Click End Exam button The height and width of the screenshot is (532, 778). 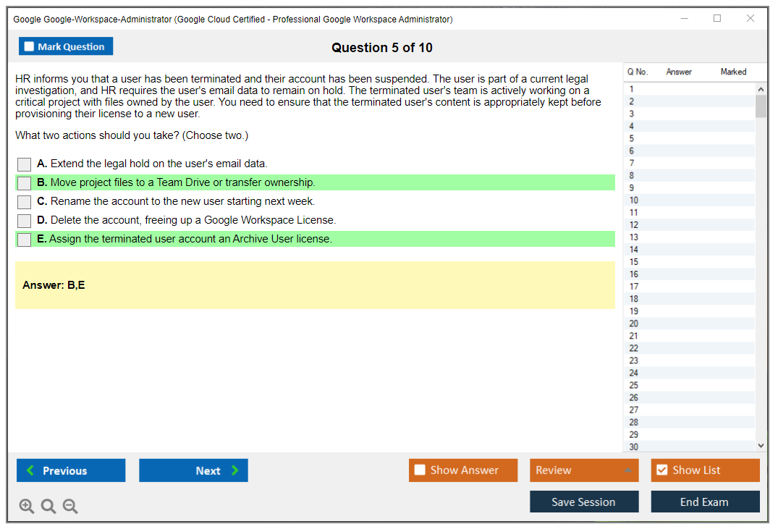(x=705, y=502)
